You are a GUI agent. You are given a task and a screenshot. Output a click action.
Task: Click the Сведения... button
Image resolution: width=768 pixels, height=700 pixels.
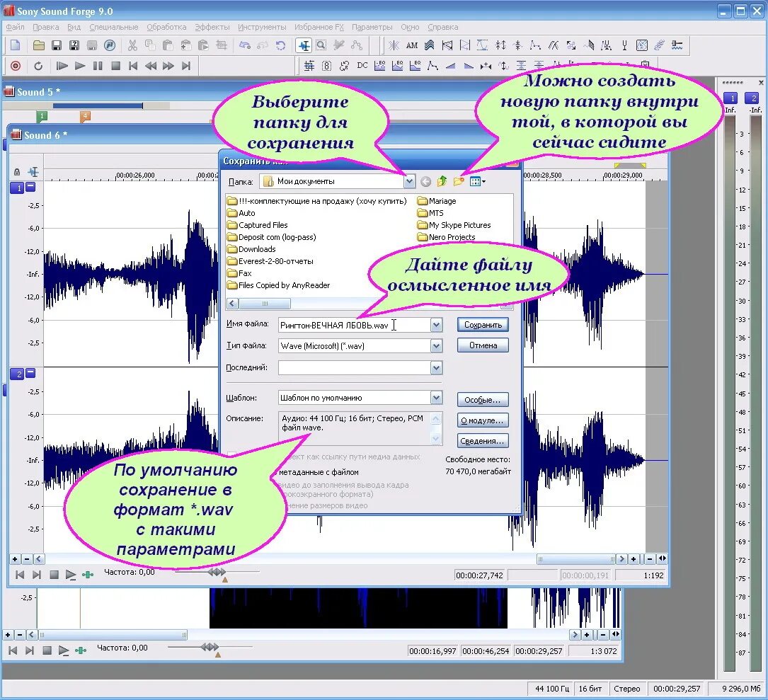click(x=483, y=441)
